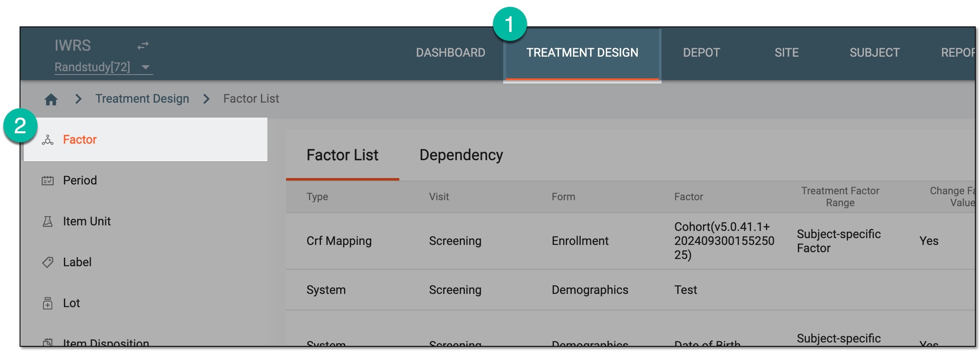980x351 pixels.
Task: Open the Randstudy[72] study dropdown
Action: point(103,67)
